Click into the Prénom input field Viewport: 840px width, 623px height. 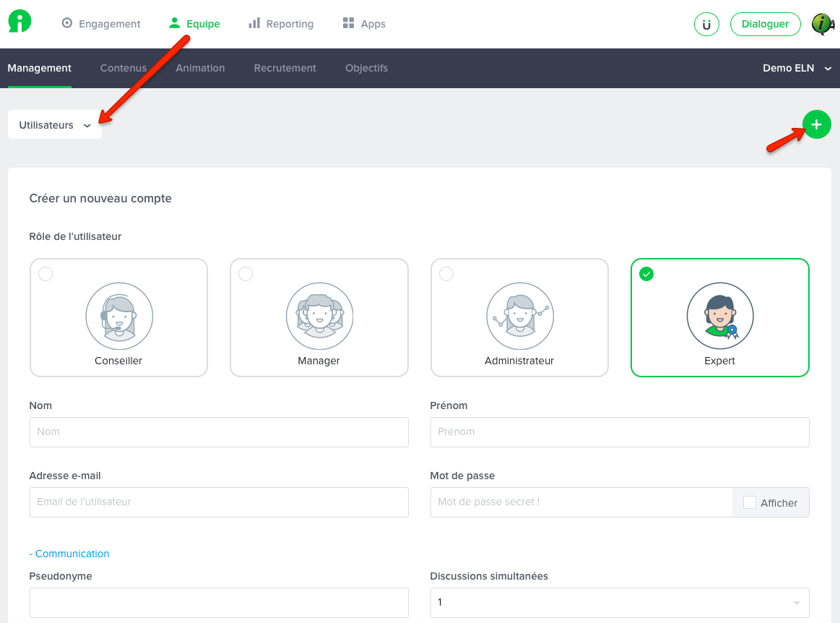point(619,432)
